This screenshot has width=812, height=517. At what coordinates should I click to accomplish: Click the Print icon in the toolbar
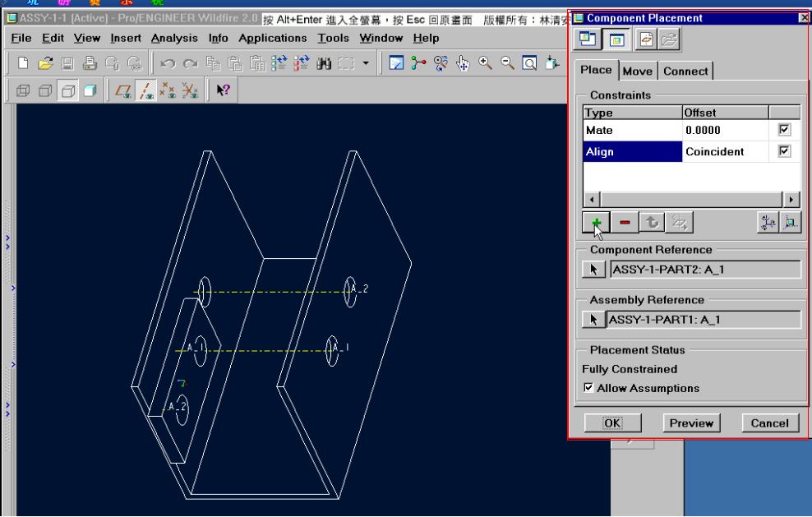pyautogui.click(x=90, y=63)
